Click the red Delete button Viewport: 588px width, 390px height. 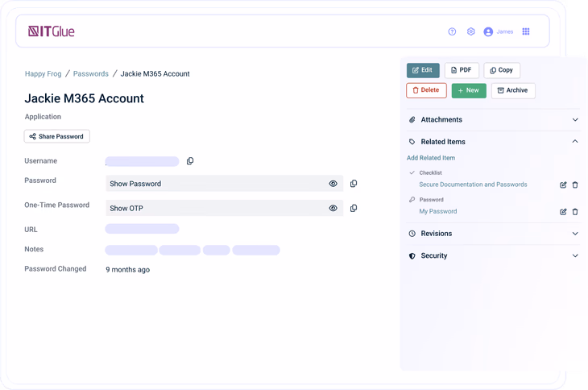click(426, 90)
